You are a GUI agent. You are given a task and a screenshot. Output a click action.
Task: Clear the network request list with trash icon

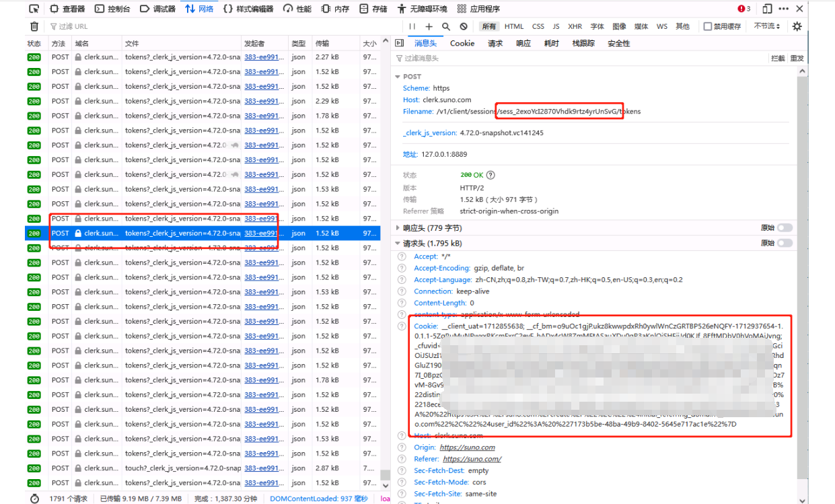[x=34, y=26]
